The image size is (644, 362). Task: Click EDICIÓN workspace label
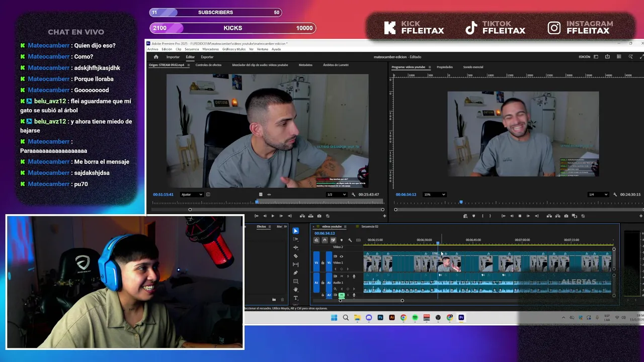pyautogui.click(x=584, y=57)
